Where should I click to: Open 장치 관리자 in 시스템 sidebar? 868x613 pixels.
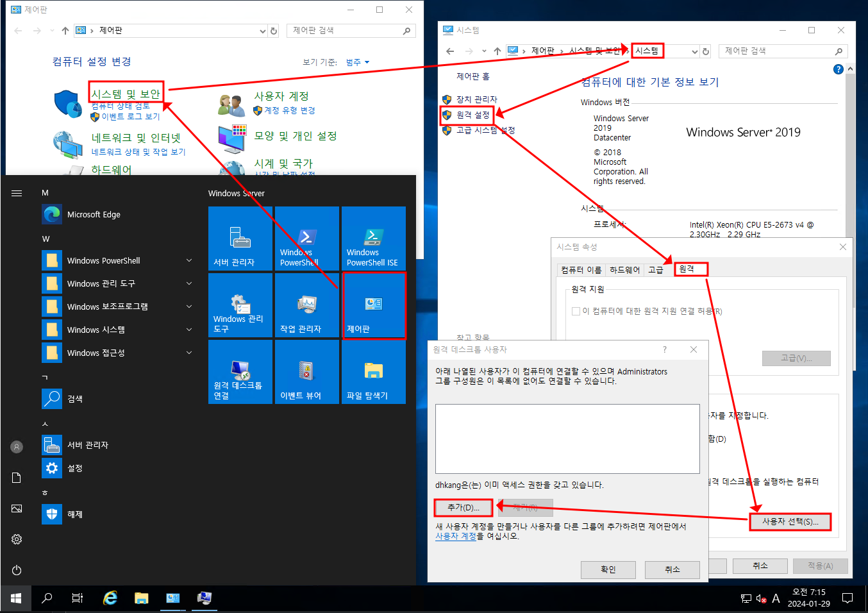coord(477,99)
